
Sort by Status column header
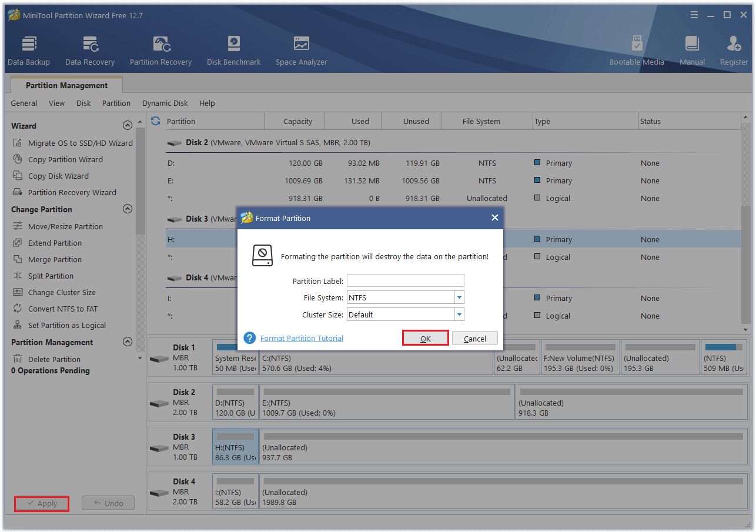coord(689,121)
